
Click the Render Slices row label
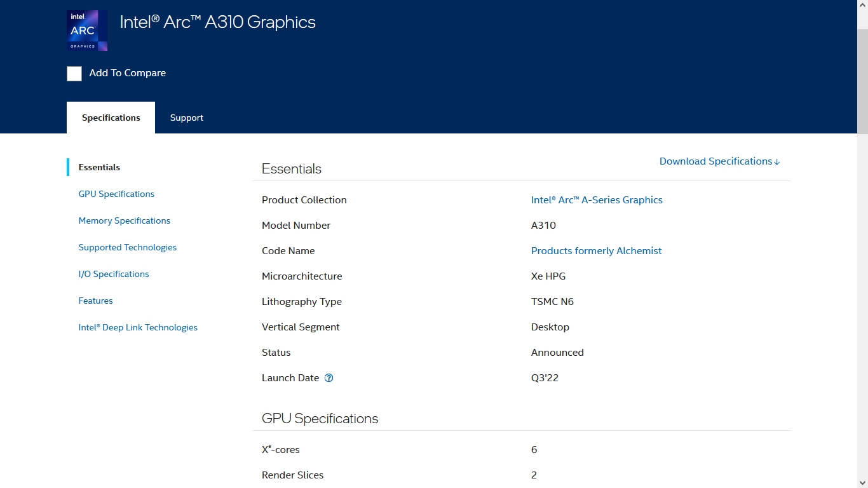tap(293, 475)
